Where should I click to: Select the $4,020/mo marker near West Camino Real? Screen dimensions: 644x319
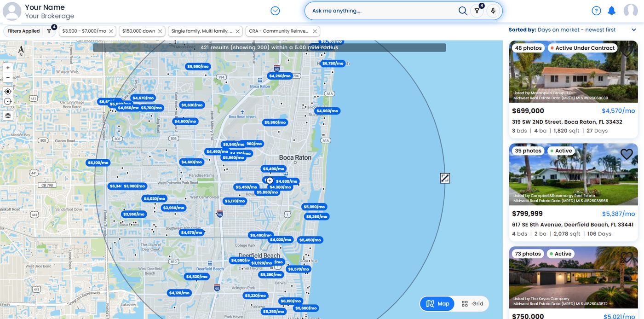(154, 199)
